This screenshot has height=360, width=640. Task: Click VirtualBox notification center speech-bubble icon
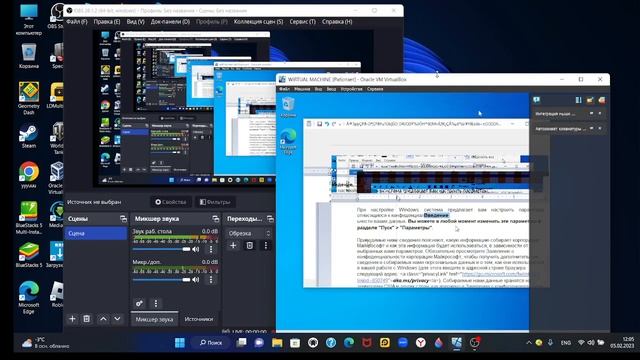click(536, 100)
